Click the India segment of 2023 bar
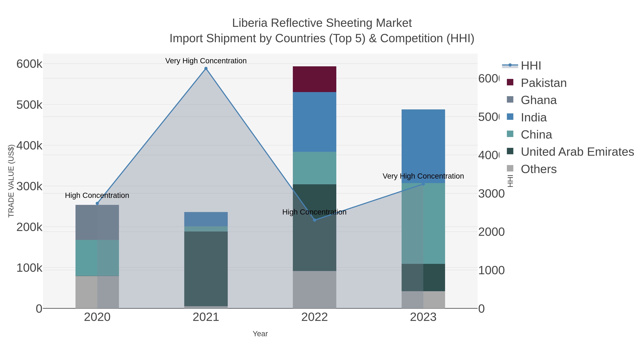Image resolution: width=644 pixels, height=362 pixels. 423,146
